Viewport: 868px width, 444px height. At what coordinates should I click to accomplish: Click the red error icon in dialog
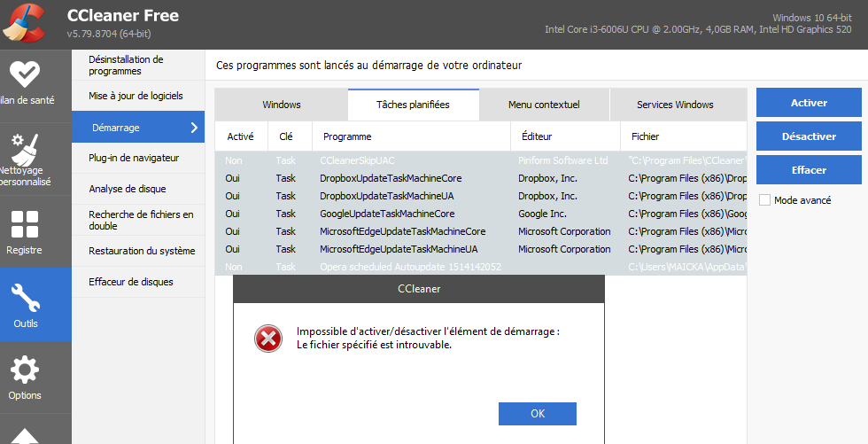pos(268,339)
